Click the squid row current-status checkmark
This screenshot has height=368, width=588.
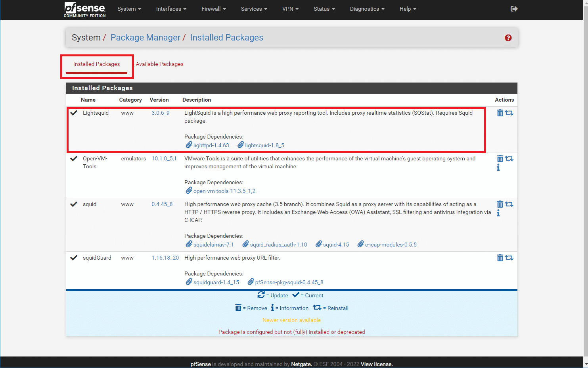pyautogui.click(x=74, y=204)
